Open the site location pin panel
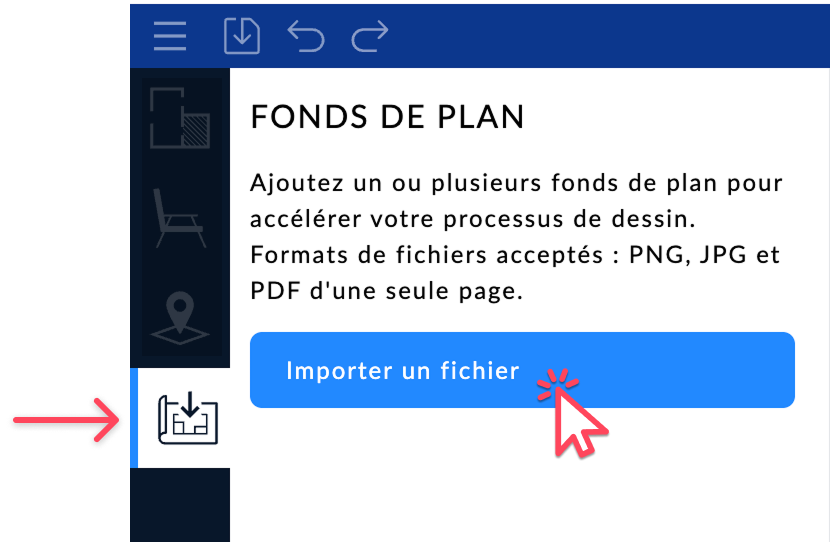This screenshot has height=542, width=830. pos(180,317)
